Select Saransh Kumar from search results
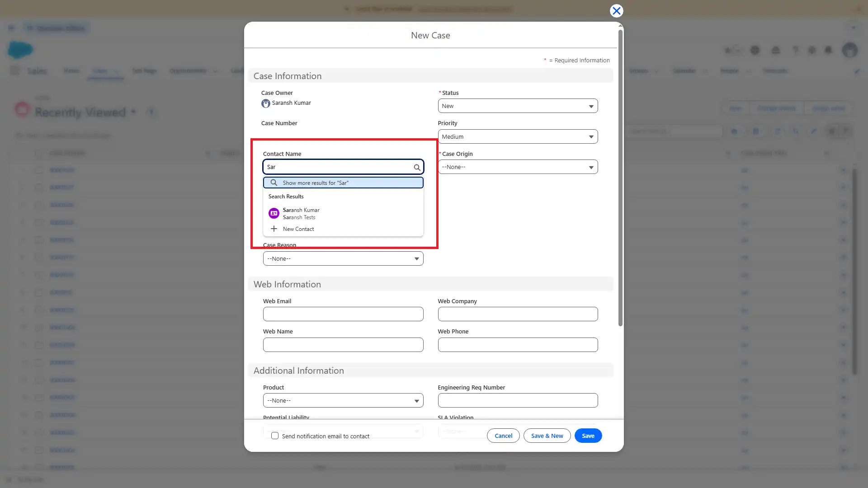The image size is (868, 488). click(x=343, y=214)
